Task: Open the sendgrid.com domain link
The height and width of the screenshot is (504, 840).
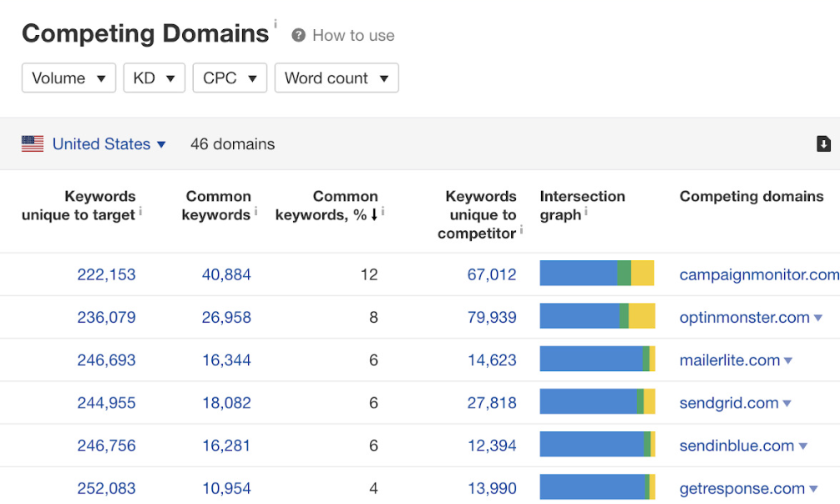Action: click(729, 403)
